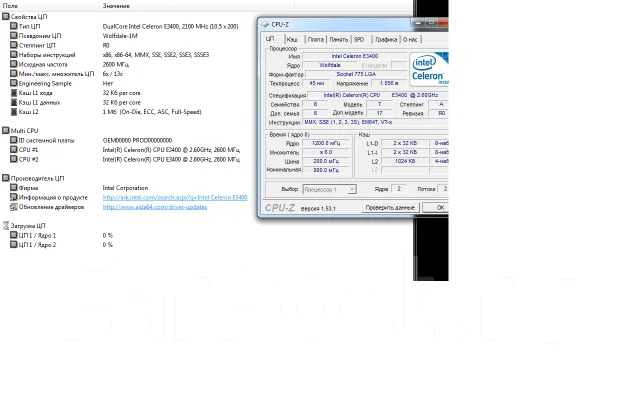Open the Процессор 1 selection dropdown
The height and width of the screenshot is (400, 640).
[329, 189]
